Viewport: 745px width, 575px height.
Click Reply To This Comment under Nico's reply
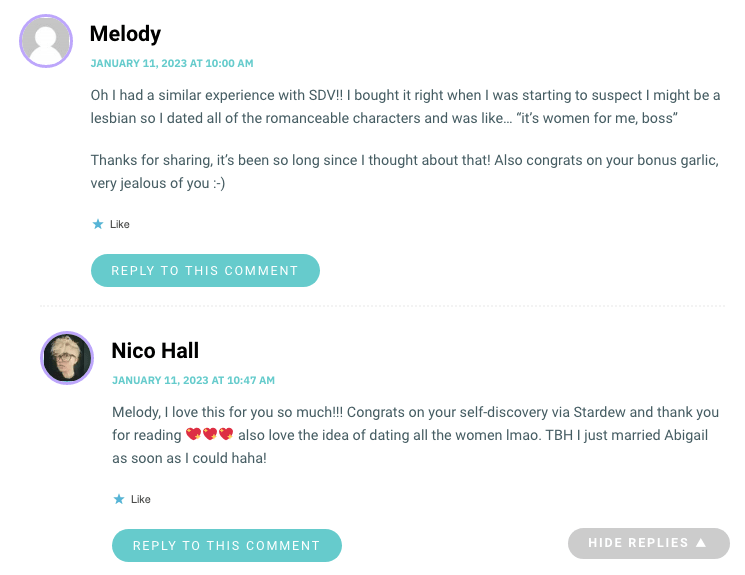(227, 546)
